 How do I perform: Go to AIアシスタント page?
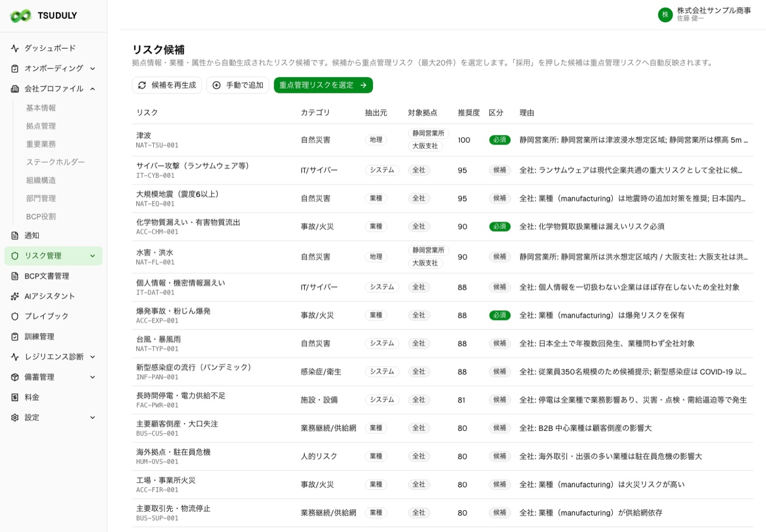point(54,297)
